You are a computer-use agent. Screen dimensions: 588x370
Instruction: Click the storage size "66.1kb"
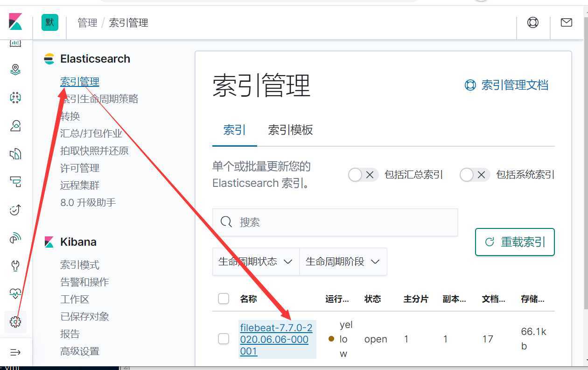point(533,339)
